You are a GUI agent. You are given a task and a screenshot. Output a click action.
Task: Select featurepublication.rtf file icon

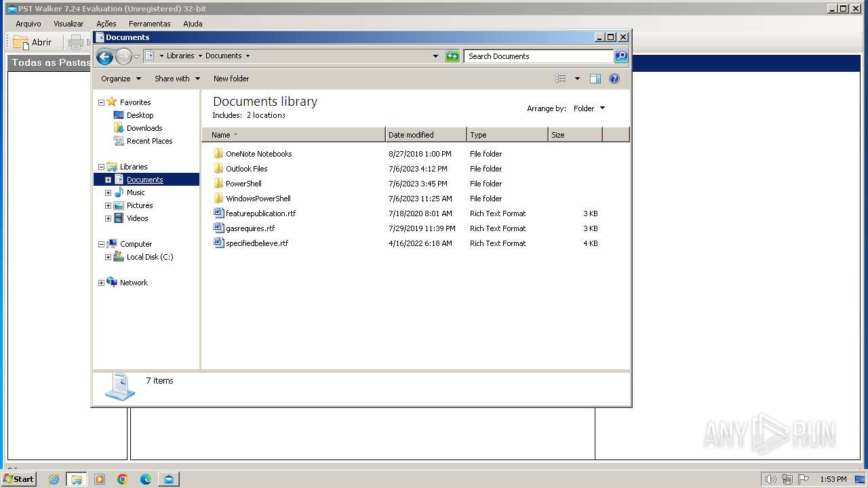point(218,213)
